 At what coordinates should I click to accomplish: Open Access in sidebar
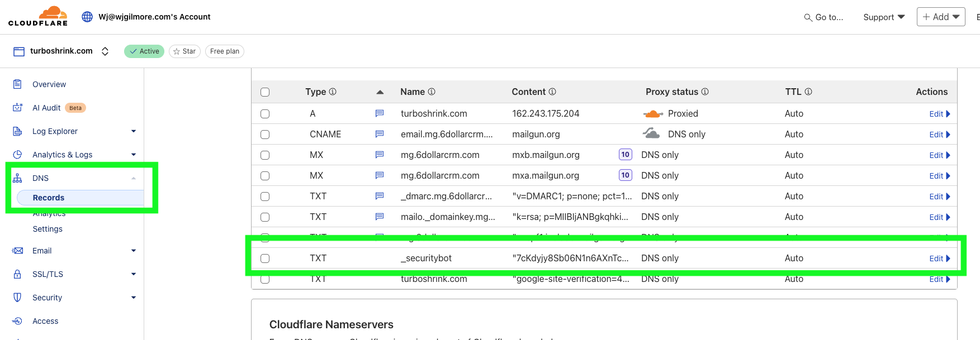click(45, 321)
